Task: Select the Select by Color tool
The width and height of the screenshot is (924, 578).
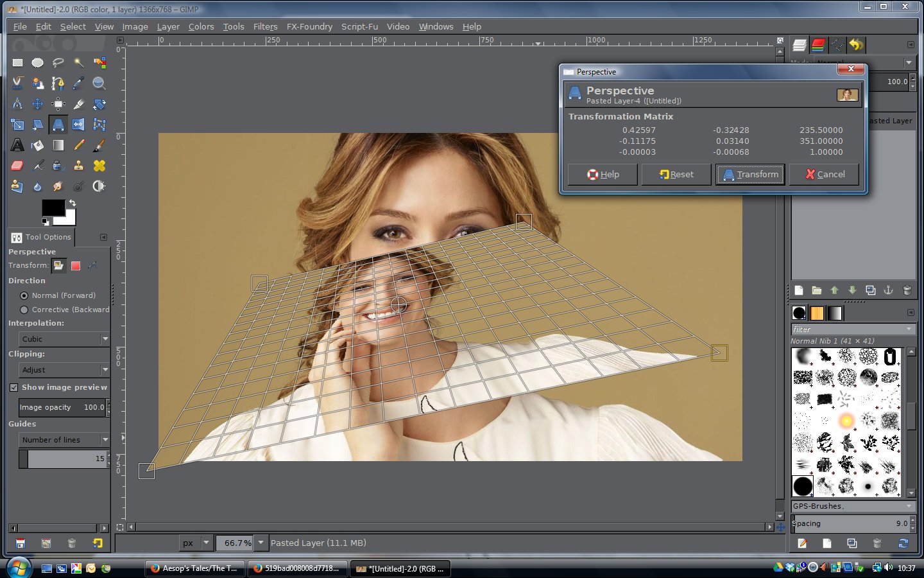Action: (x=99, y=63)
